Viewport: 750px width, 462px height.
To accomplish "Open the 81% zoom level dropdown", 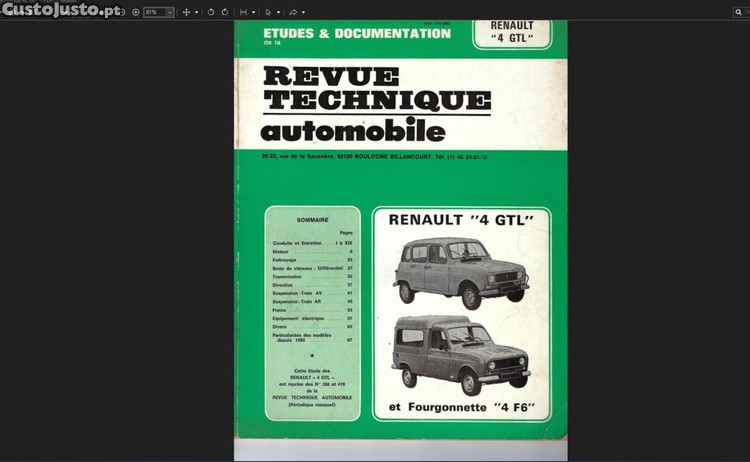I will click(158, 12).
